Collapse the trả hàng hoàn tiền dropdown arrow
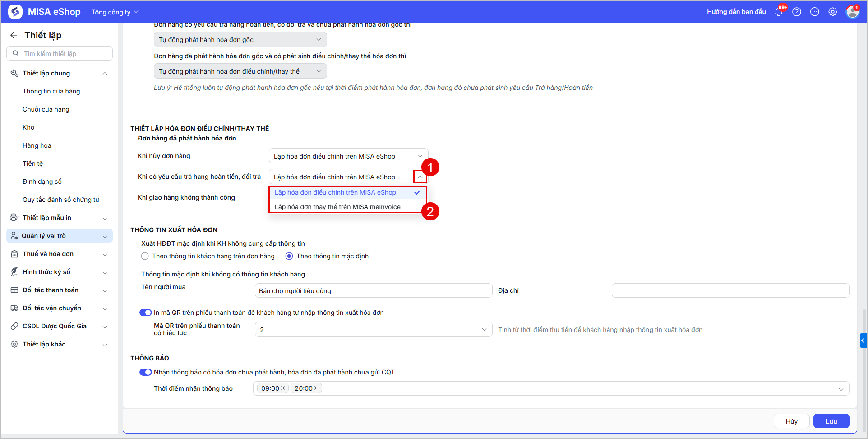Image resolution: width=868 pixels, height=439 pixels. [x=420, y=177]
